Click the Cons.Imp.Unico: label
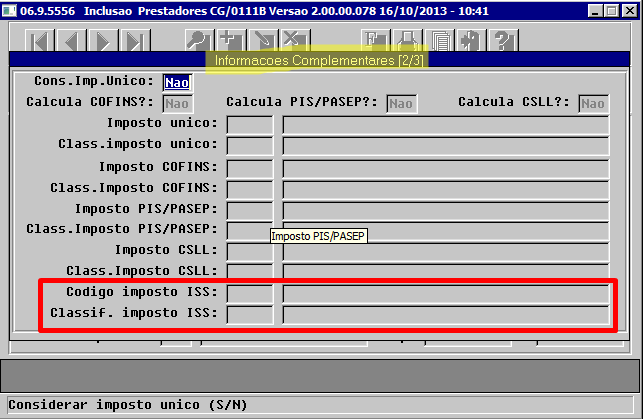 pyautogui.click(x=94, y=81)
